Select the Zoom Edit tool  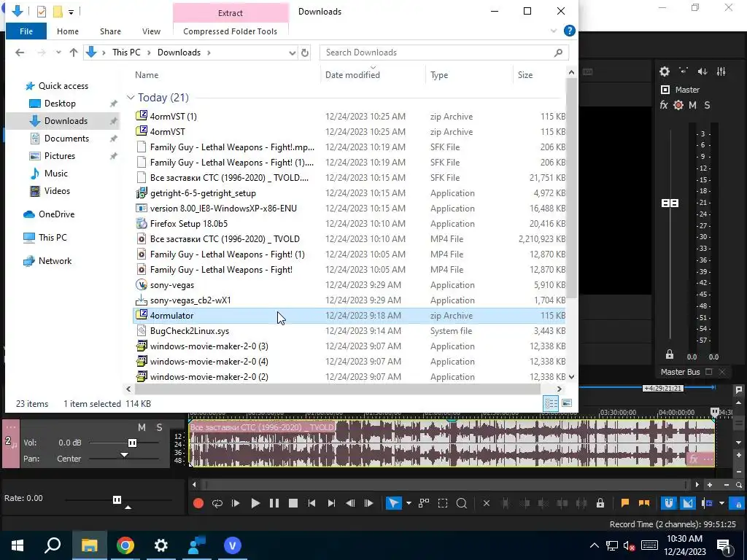[x=461, y=503]
